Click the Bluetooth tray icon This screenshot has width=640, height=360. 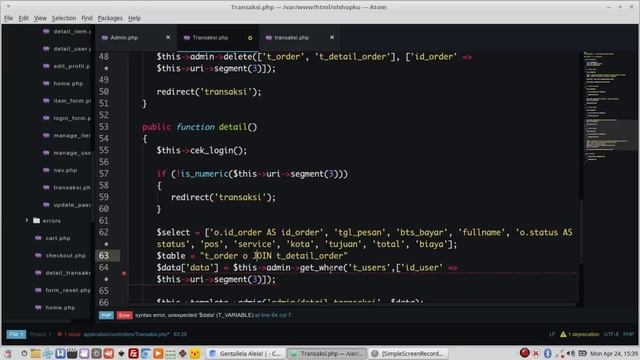(547, 353)
